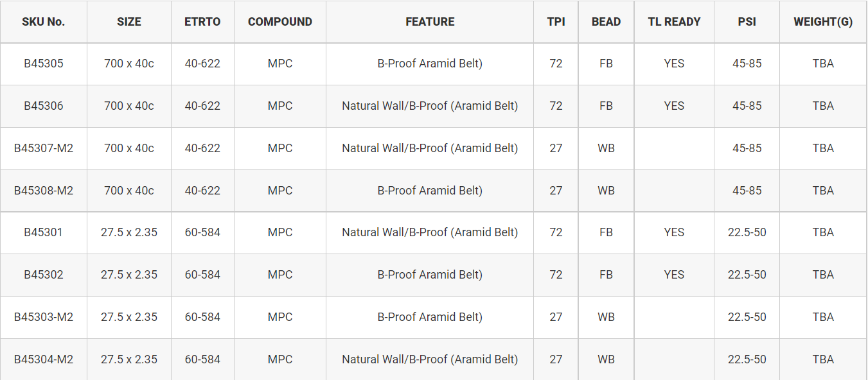Click the FEATURE column header
Screen dimensions: 868x380
point(430,22)
